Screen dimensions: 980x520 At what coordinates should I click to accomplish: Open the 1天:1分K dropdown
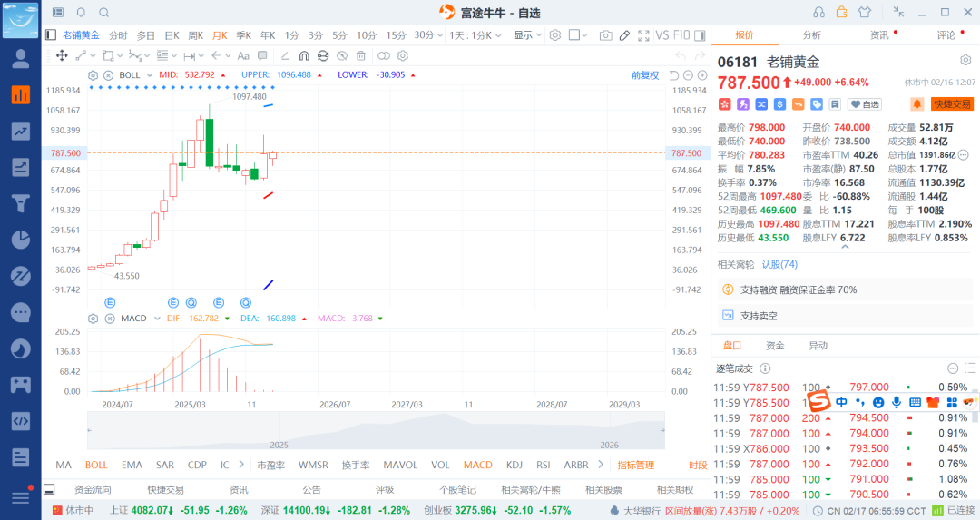(x=475, y=35)
